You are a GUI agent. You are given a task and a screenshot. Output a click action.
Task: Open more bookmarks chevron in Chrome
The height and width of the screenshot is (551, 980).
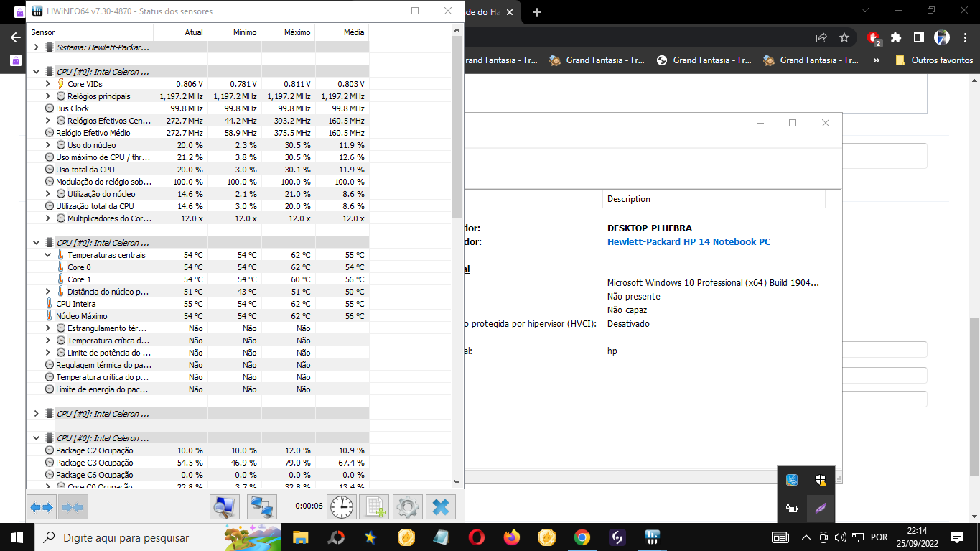click(876, 60)
